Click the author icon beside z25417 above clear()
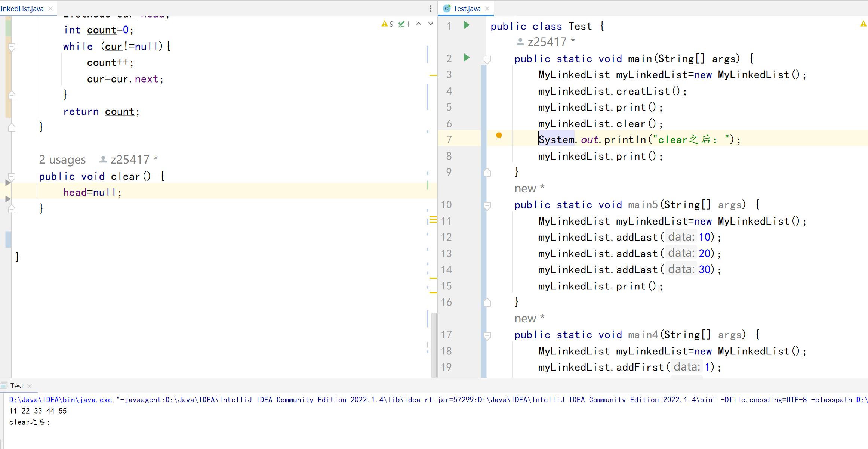Screen dimensions: 868x449 click(x=103, y=160)
